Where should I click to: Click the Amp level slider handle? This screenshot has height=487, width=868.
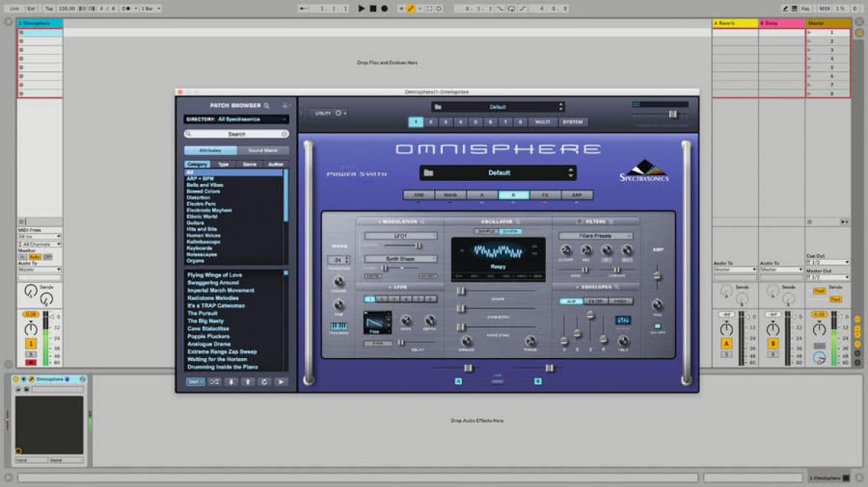pyautogui.click(x=657, y=276)
